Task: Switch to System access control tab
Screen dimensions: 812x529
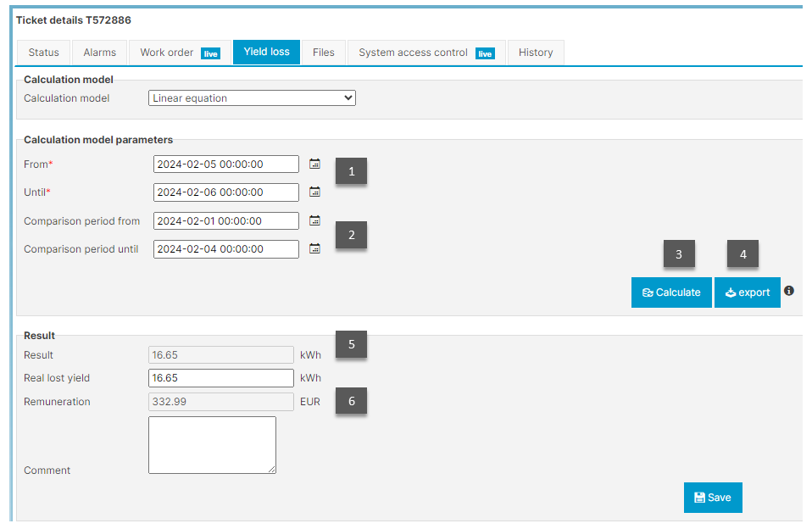Action: (x=425, y=53)
